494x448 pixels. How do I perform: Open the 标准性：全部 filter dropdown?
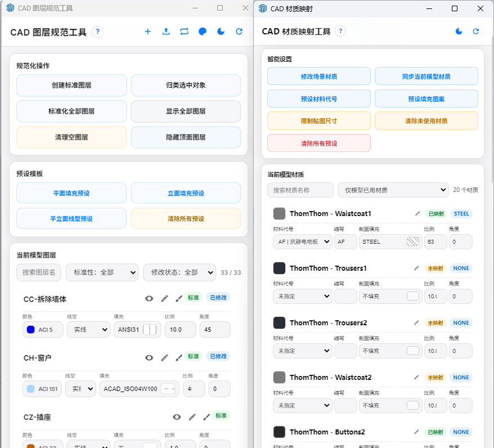click(x=102, y=272)
